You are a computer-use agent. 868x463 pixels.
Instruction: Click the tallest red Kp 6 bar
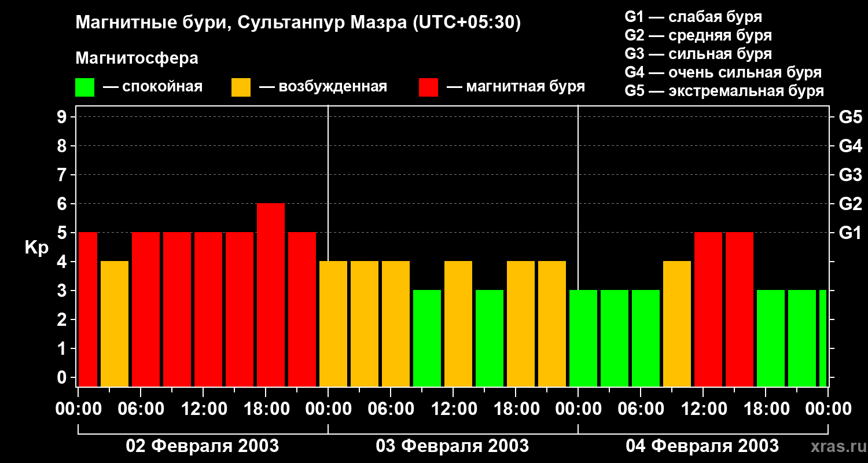(271, 295)
